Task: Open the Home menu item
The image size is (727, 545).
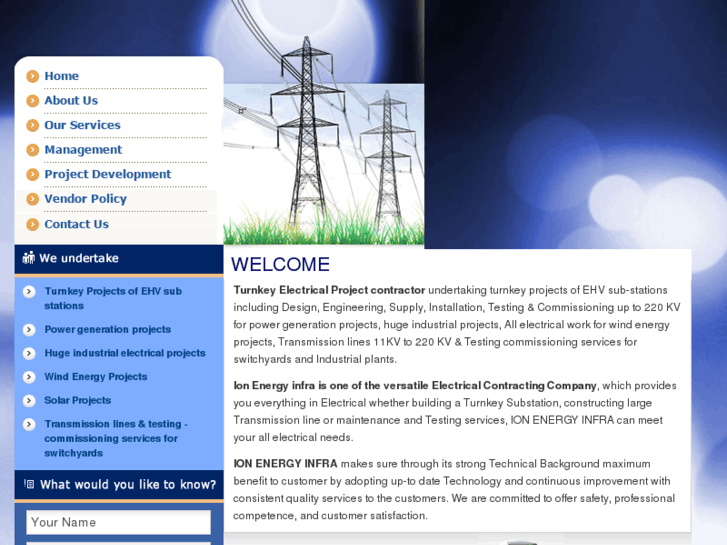Action: click(x=61, y=76)
